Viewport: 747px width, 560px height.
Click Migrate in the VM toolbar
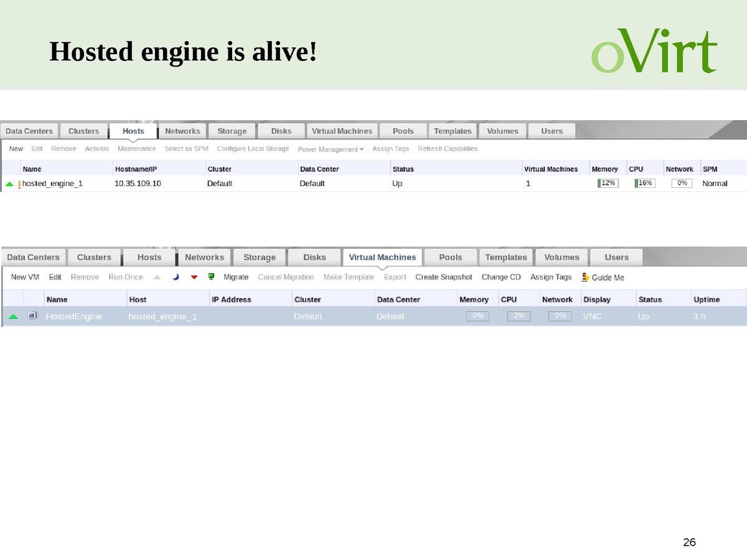pos(236,277)
